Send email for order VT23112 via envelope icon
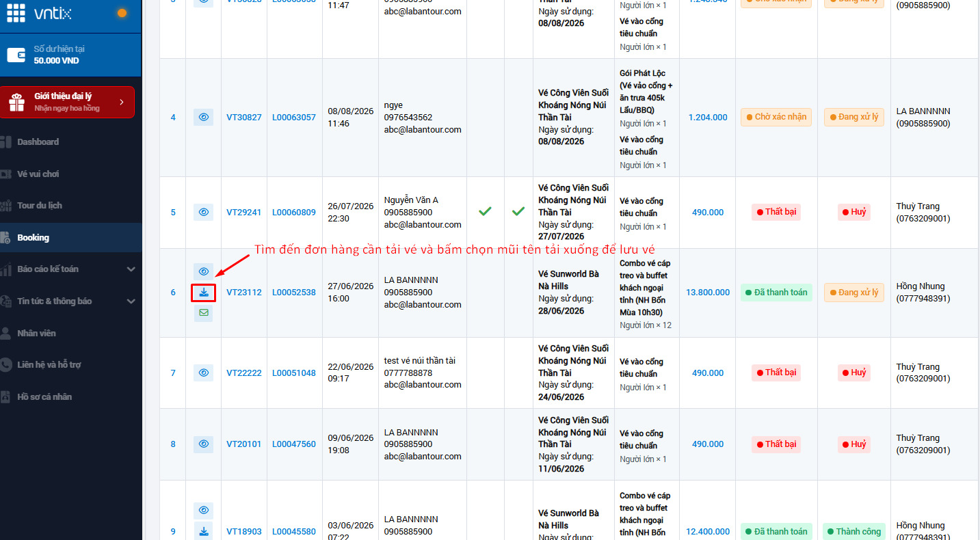 pos(203,313)
